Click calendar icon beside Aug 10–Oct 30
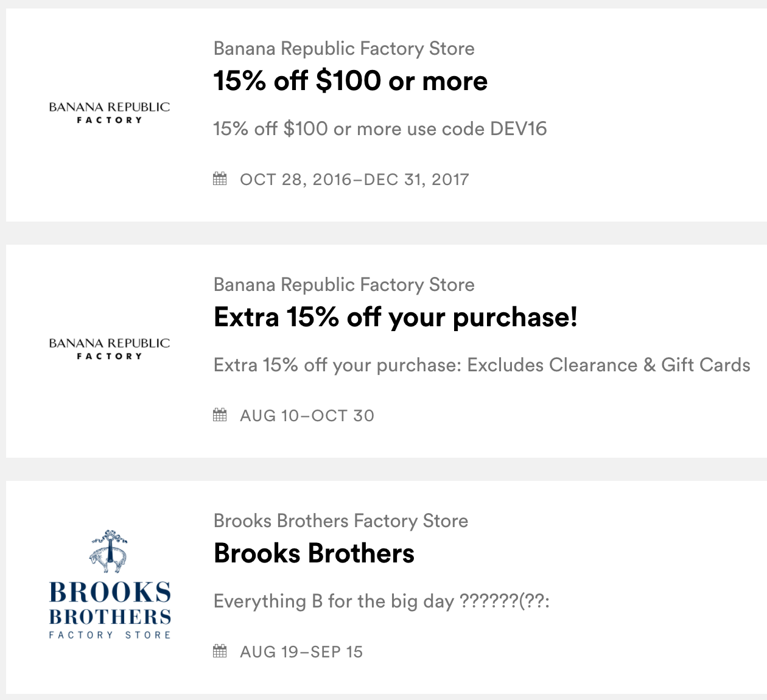Viewport: 767px width, 700px height. coord(220,415)
